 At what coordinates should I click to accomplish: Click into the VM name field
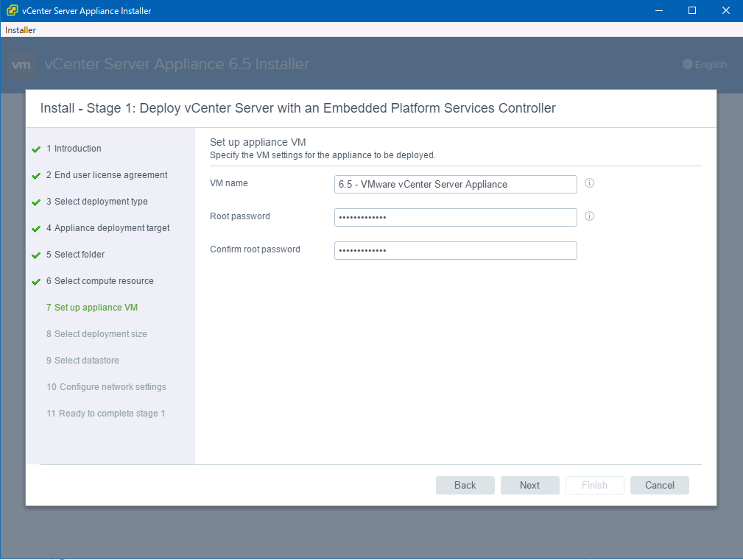point(455,184)
